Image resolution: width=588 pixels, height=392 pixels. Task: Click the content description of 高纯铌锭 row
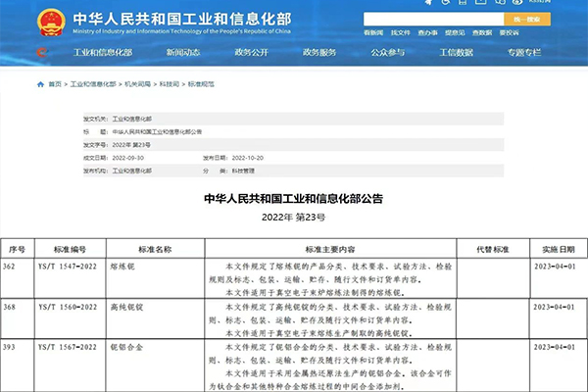pos(330,320)
